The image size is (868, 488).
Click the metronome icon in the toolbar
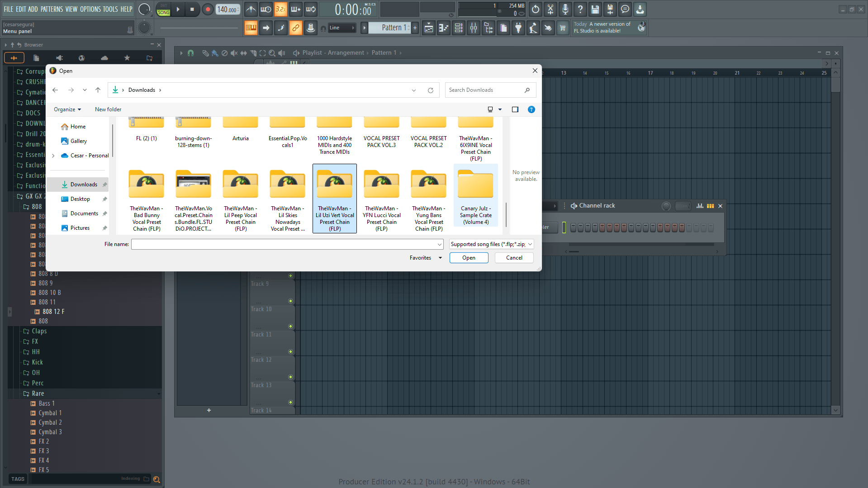[251, 9]
